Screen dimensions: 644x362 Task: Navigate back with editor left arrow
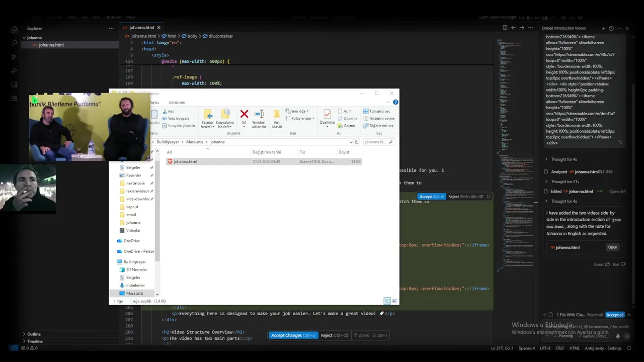pos(513,28)
